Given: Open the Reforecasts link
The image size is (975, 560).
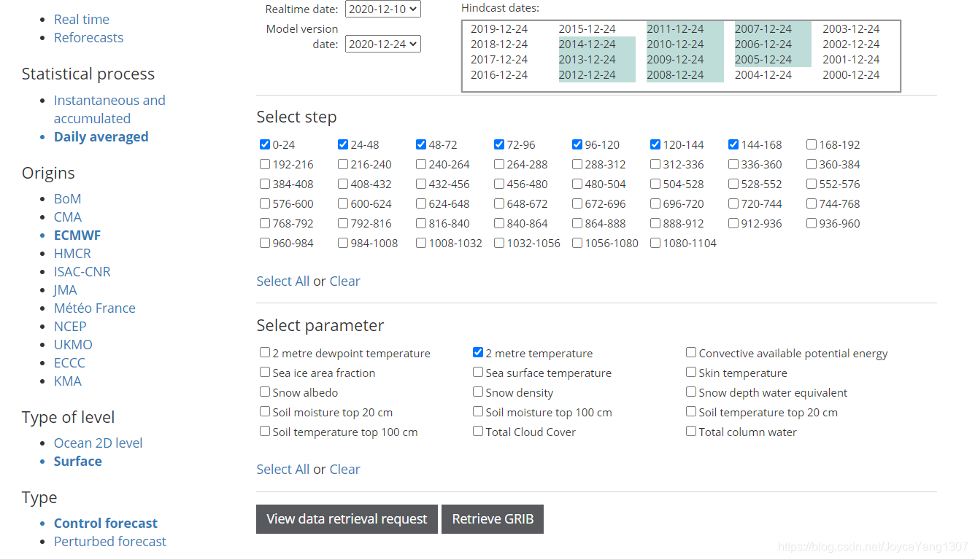Looking at the screenshot, I should (x=88, y=37).
